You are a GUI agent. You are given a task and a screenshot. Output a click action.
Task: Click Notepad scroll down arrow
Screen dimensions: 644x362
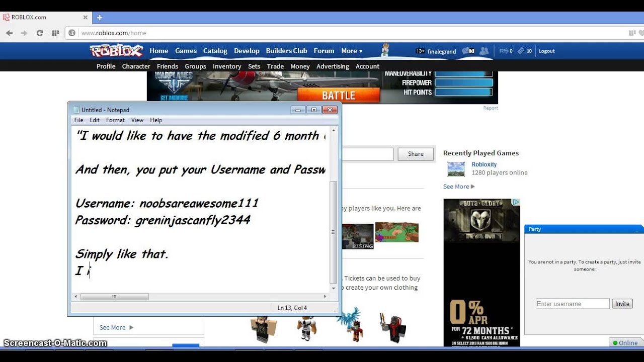[x=333, y=289]
